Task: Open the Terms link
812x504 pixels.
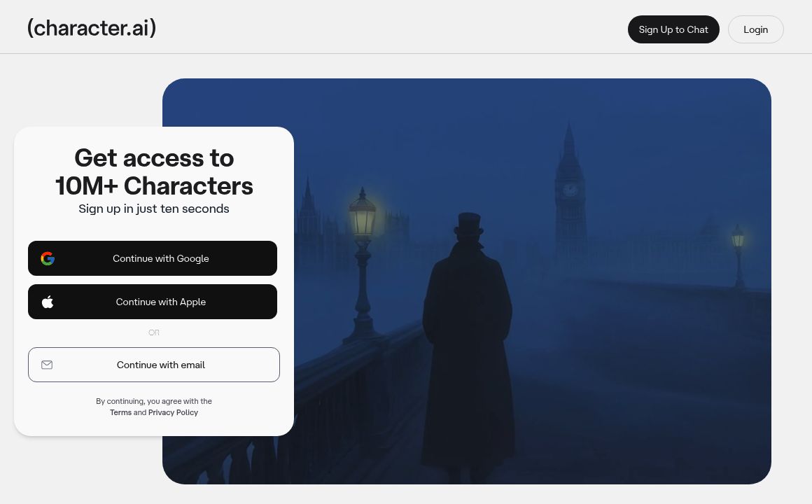Action: point(120,412)
